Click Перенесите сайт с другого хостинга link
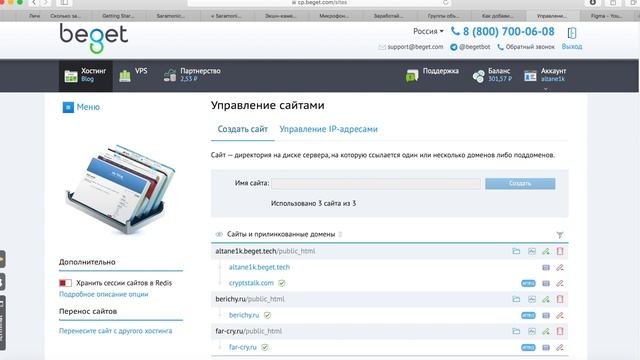The width and height of the screenshot is (640, 360). click(116, 331)
